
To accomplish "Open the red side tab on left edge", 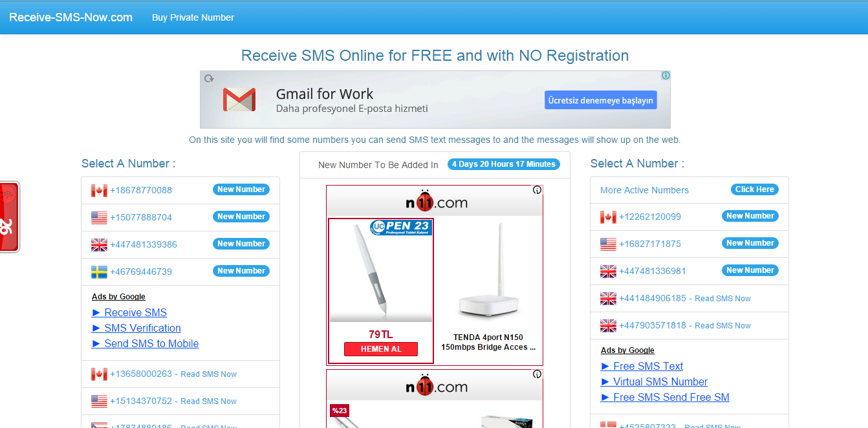I will pos(9,217).
